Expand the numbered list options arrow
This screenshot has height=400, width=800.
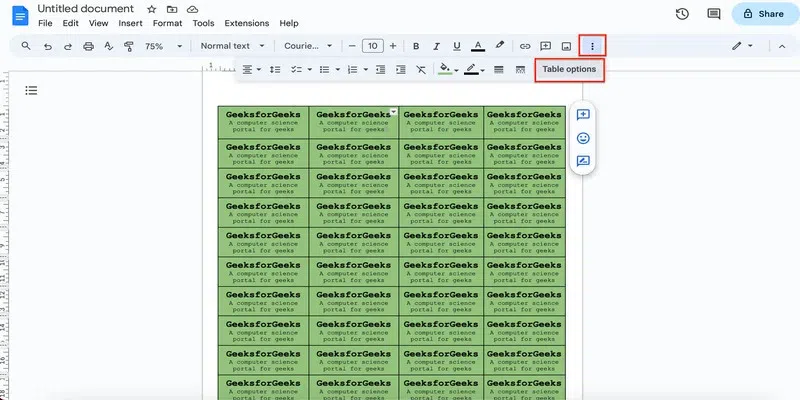pyautogui.click(x=365, y=69)
